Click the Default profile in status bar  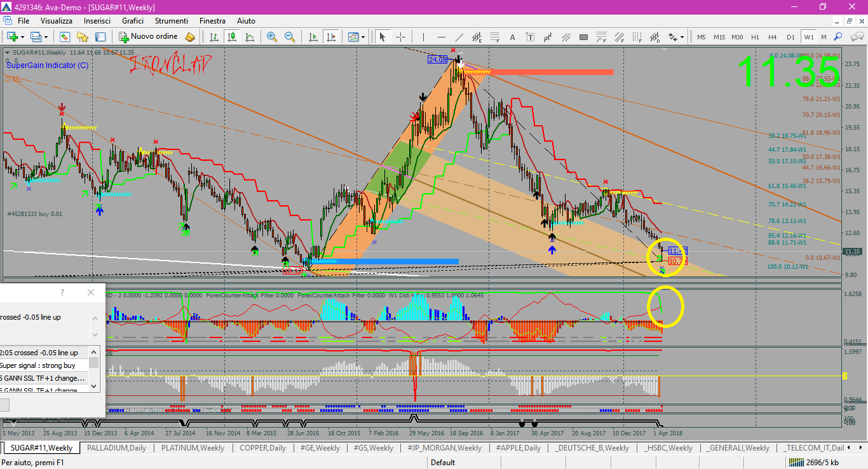pos(443,462)
